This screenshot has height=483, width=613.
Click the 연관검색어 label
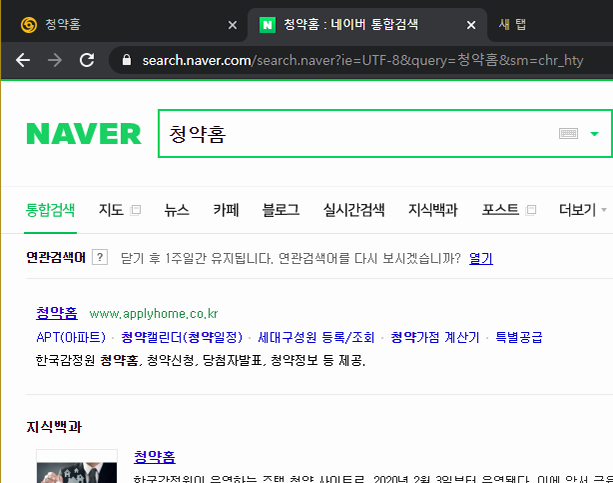pos(56,257)
